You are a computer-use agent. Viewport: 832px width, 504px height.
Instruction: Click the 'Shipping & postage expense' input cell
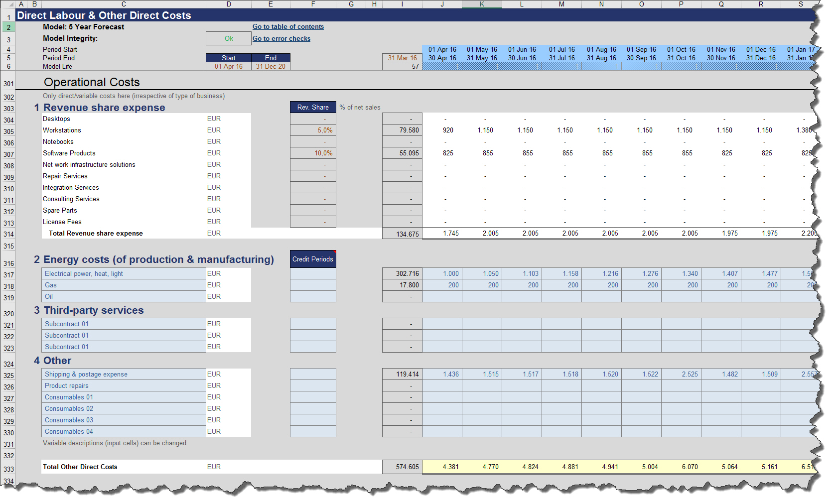(x=124, y=375)
